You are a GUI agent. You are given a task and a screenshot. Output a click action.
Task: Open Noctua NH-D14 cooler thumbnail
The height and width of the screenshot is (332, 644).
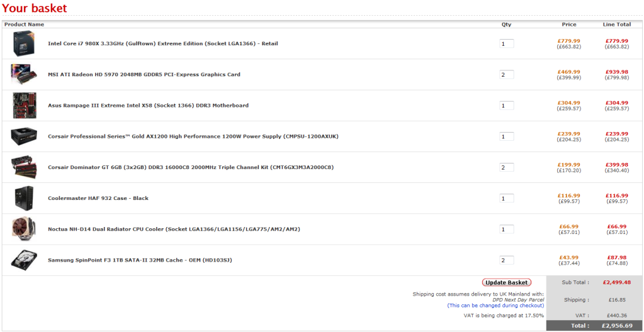click(24, 229)
